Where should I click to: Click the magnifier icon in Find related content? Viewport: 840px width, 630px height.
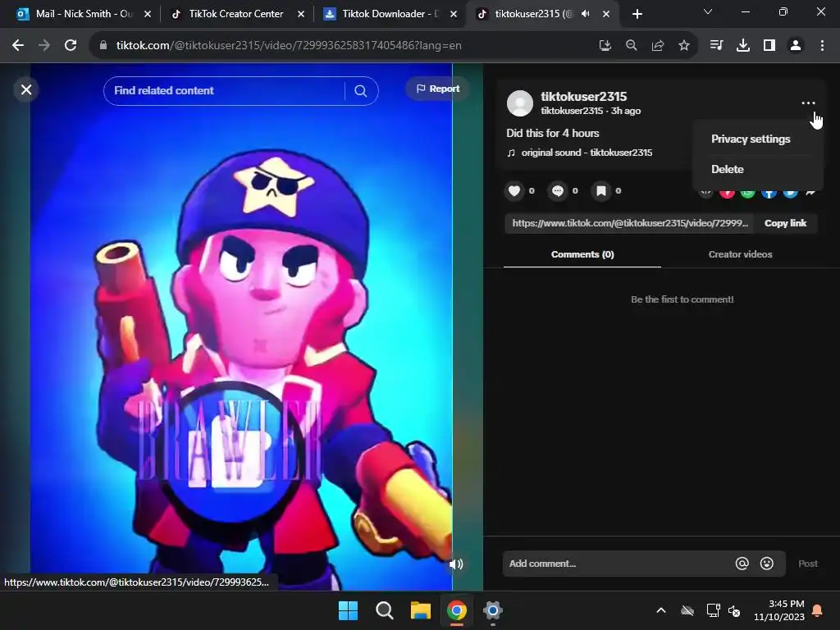(x=361, y=91)
